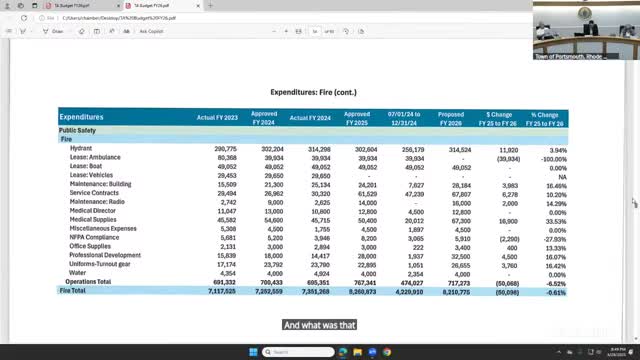640x360 pixels.
Task: Click the Lease: Ambulance row label
Action: pyautogui.click(x=95, y=157)
